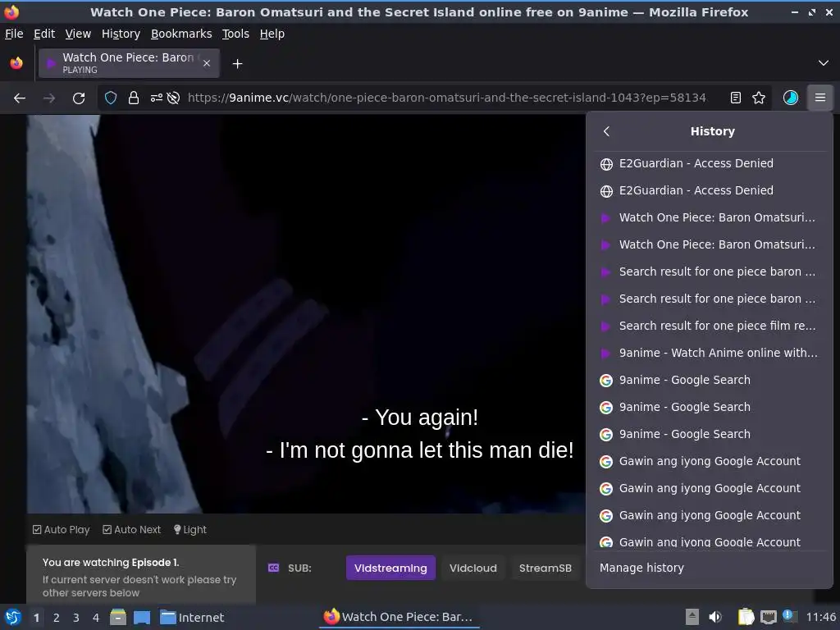Open Search result for one piece film re history entry
Image resolution: width=840 pixels, height=630 pixels.
pos(710,326)
